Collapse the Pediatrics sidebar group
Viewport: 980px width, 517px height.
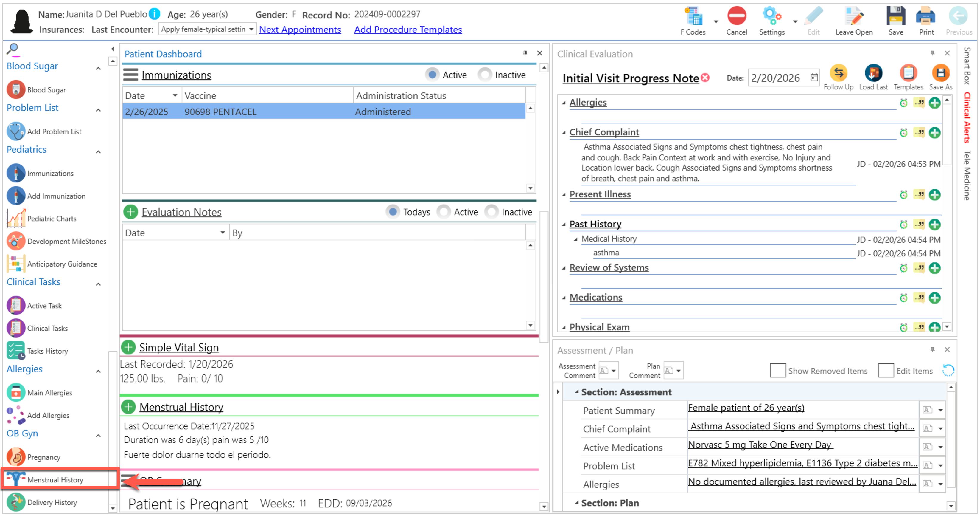click(99, 151)
